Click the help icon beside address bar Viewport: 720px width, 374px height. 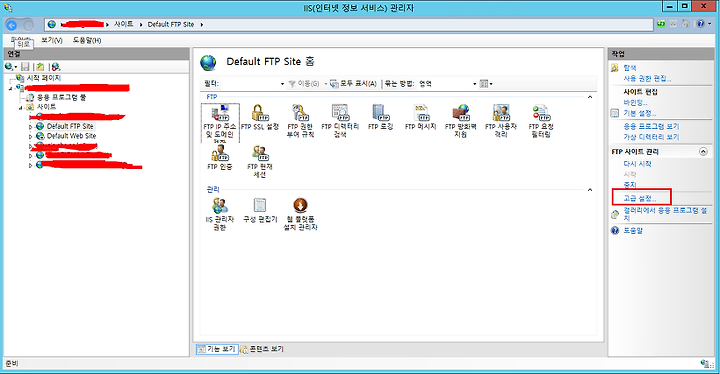pyautogui.click(x=700, y=24)
